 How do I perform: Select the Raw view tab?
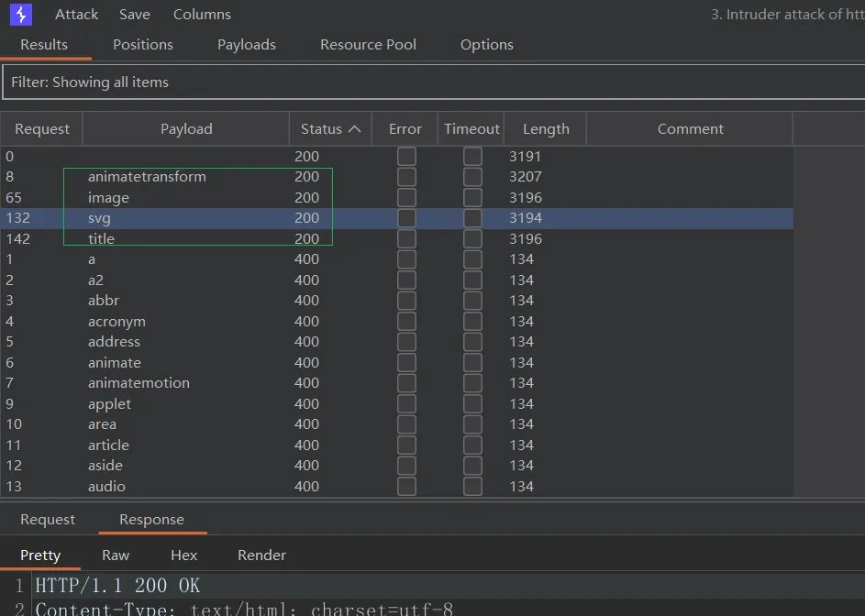116,555
